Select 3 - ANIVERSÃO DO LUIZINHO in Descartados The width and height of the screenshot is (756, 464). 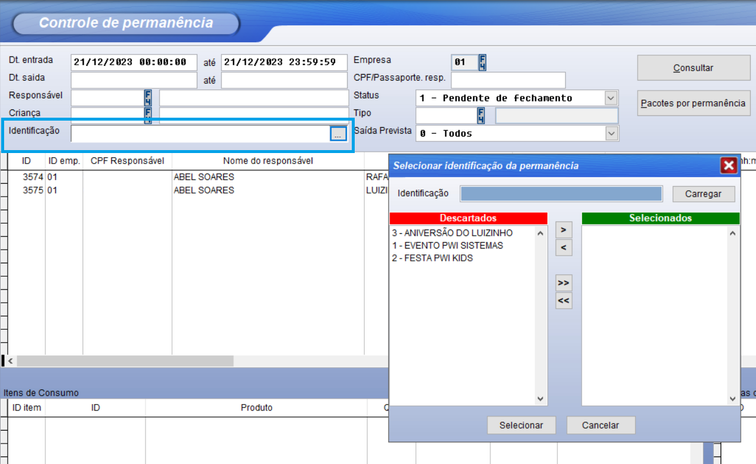pos(452,232)
